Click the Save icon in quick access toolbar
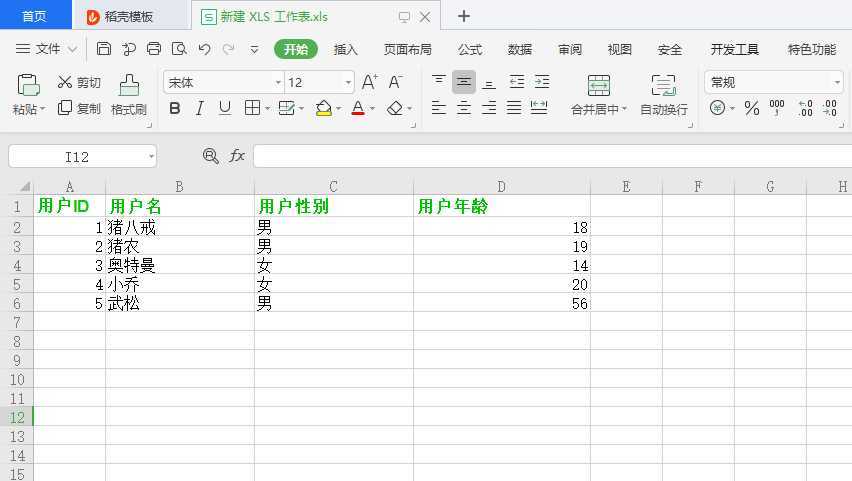The width and height of the screenshot is (852, 481). pyautogui.click(x=104, y=49)
